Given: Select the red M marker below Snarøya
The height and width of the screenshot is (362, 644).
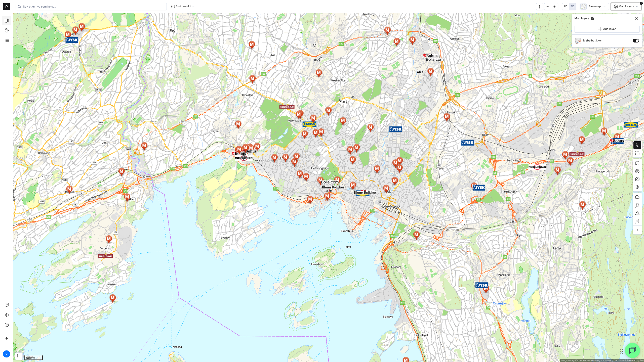Looking at the screenshot, I should tap(112, 298).
